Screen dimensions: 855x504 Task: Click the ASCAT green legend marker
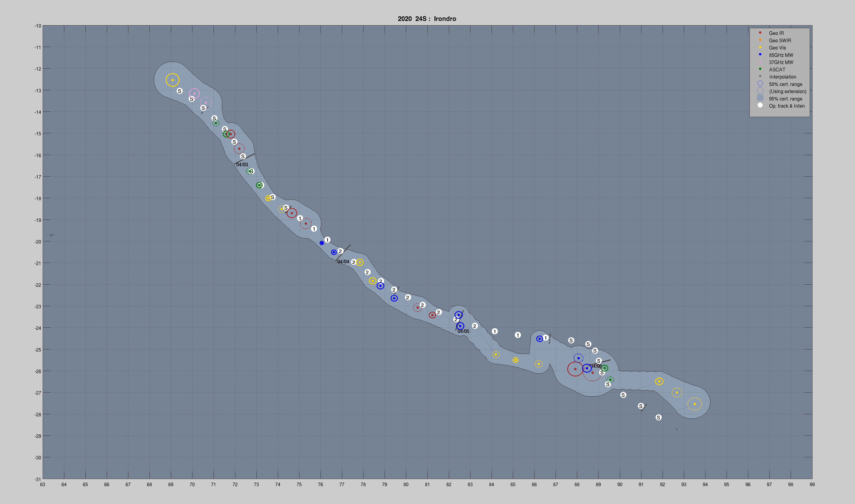pyautogui.click(x=760, y=69)
